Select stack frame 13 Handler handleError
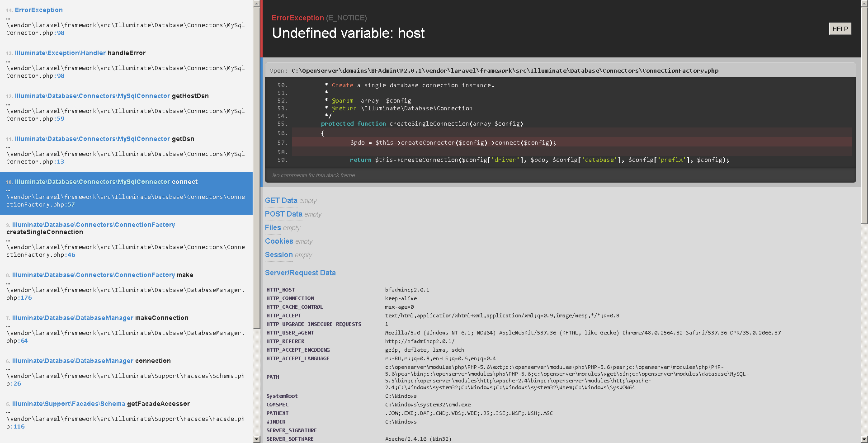This screenshot has height=443, width=868. click(x=126, y=64)
